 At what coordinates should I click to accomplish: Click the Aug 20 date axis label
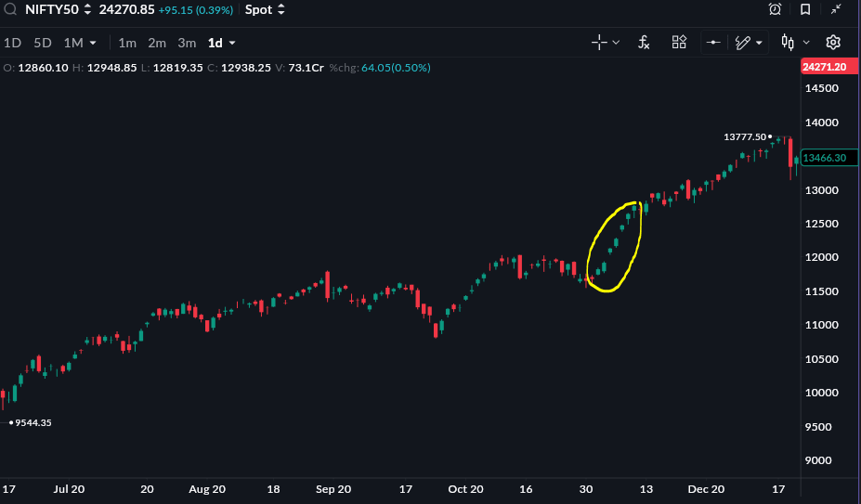(x=207, y=489)
